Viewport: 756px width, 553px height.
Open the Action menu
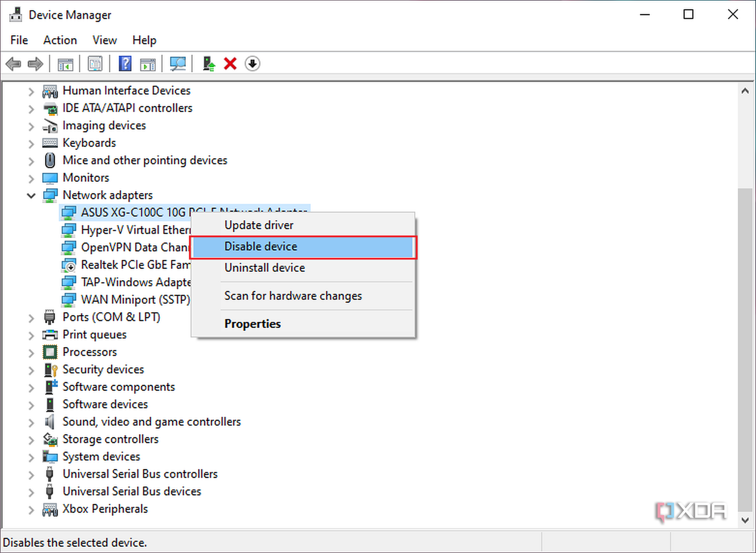[x=60, y=40]
